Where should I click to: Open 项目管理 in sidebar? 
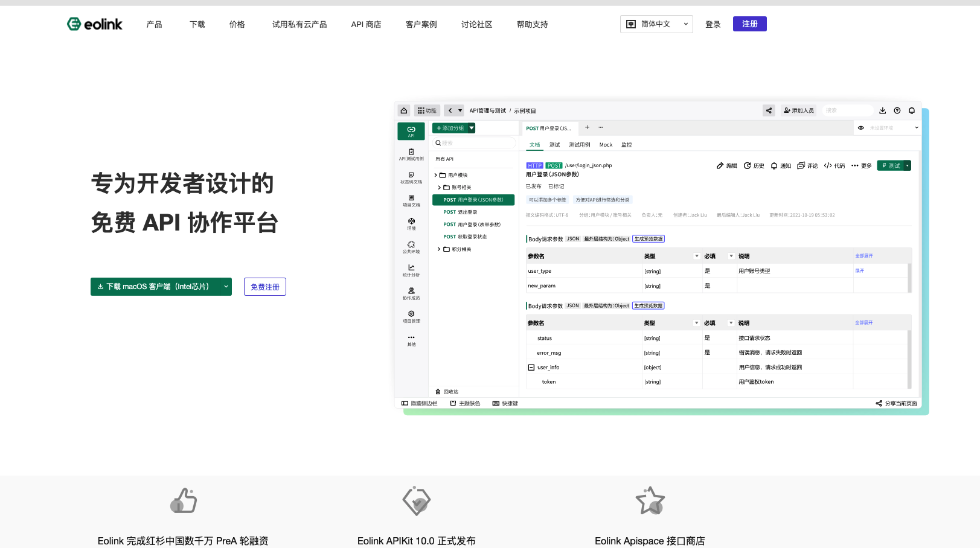tap(411, 317)
